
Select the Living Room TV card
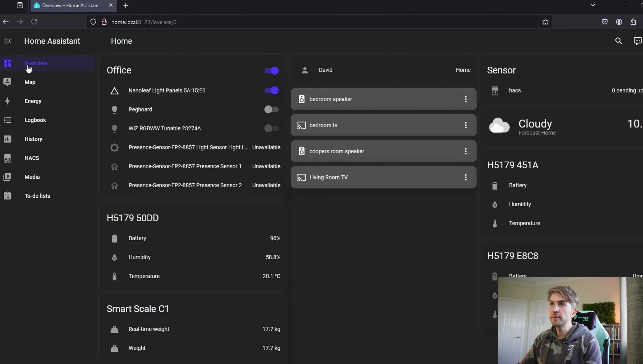coord(383,178)
